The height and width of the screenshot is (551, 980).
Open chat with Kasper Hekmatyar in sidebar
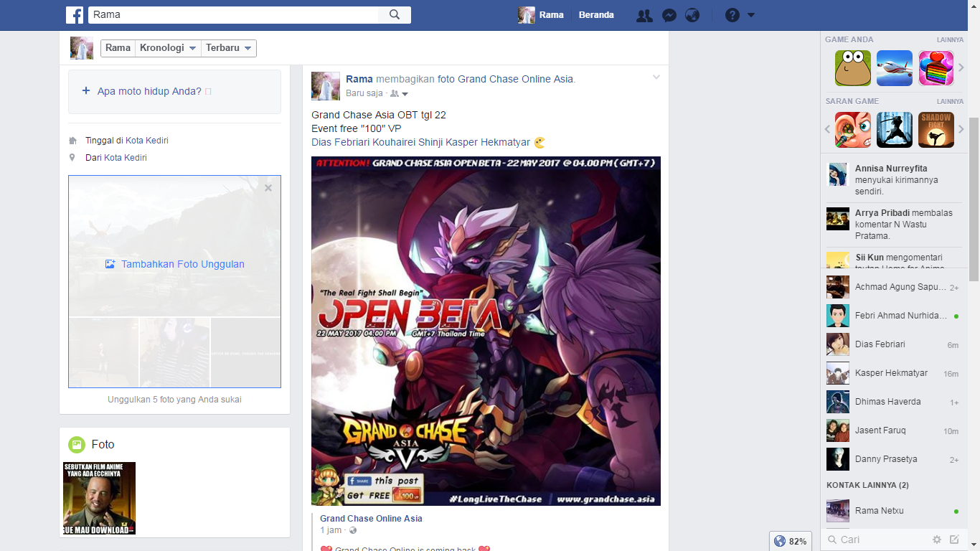[x=892, y=373]
